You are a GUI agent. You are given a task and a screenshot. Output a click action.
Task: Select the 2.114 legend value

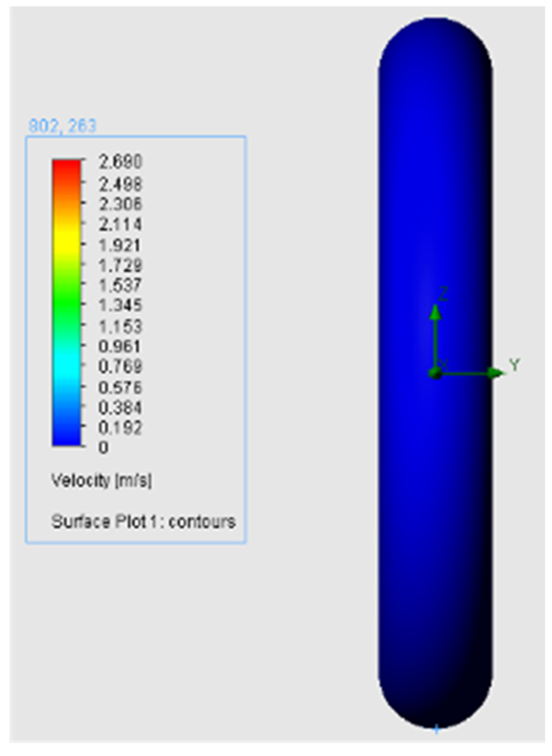tap(121, 225)
